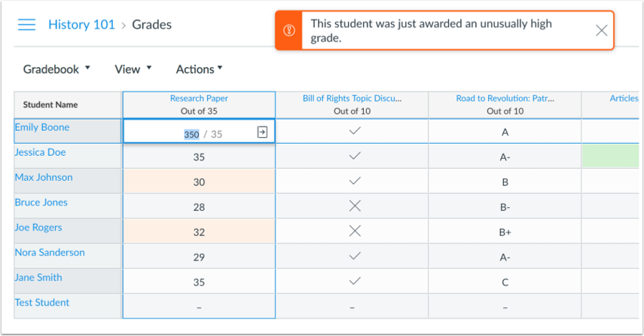
Task: Open the hamburger navigation menu
Action: [26, 25]
